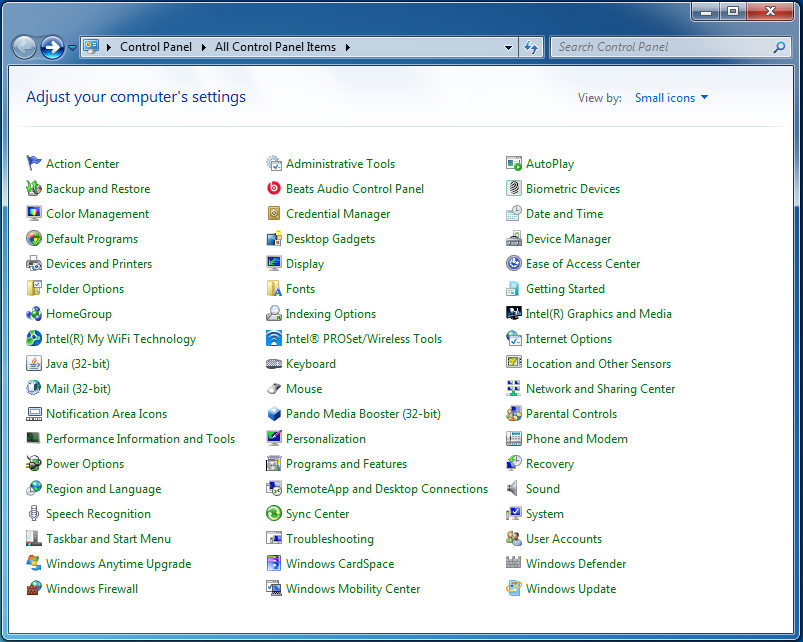803x642 pixels.
Task: Open the Internet Options link
Action: [x=568, y=339]
